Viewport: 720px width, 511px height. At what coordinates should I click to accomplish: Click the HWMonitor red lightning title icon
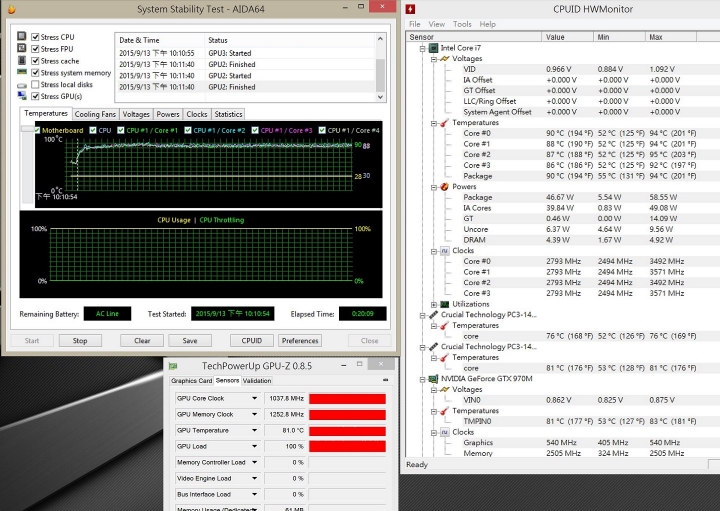pyautogui.click(x=411, y=9)
